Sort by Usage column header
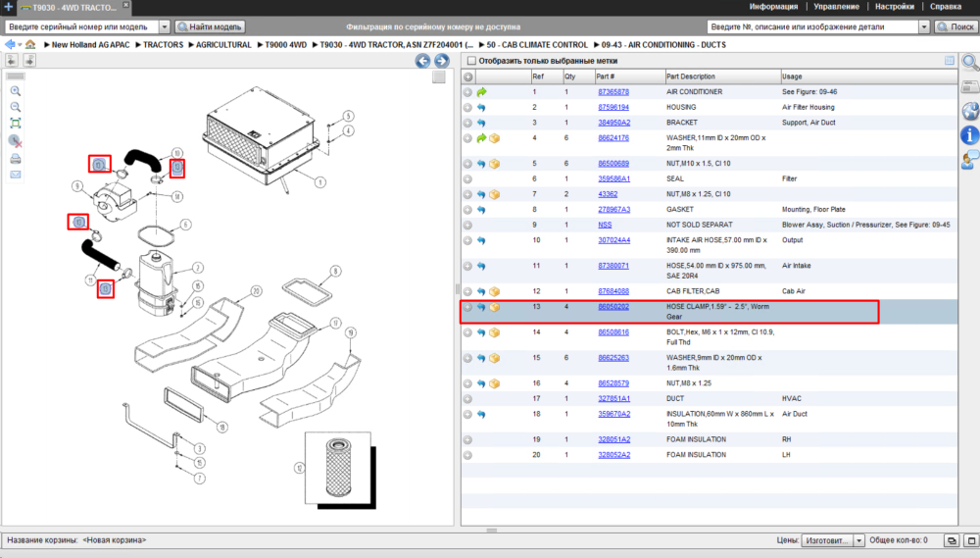This screenshot has height=558, width=980. point(868,76)
